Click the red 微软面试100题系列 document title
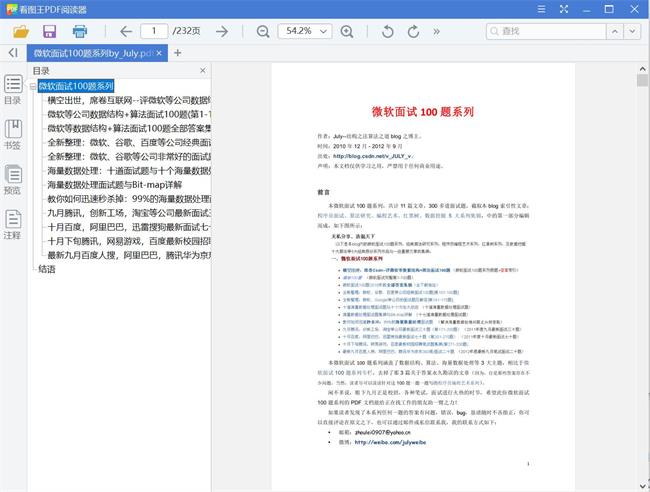Viewport: 650px width, 492px height. [x=422, y=112]
